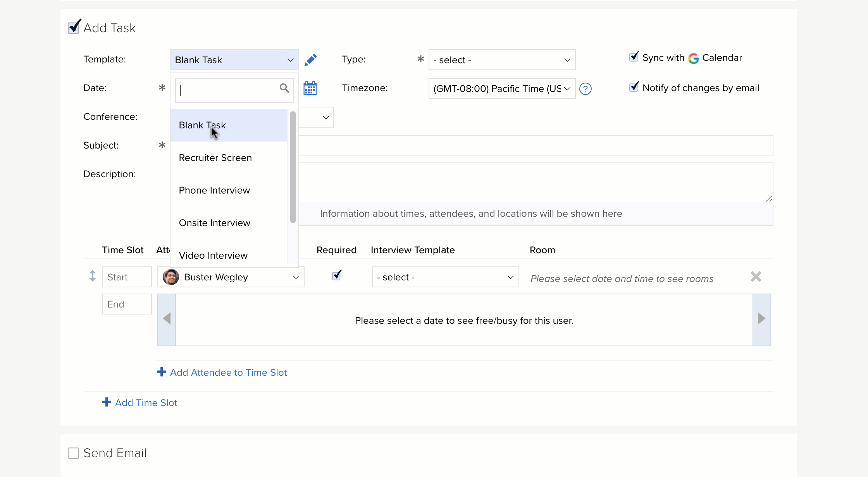Click the search magnifier in template dropdown
The height and width of the screenshot is (477, 868).
[x=284, y=88]
